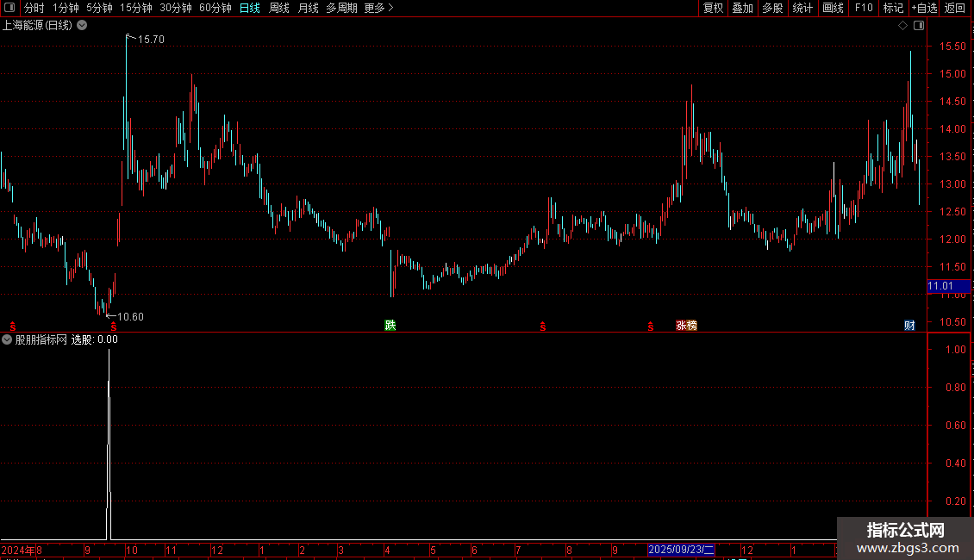Click the blue 财 marker on chart
974x560 pixels.
tap(909, 326)
